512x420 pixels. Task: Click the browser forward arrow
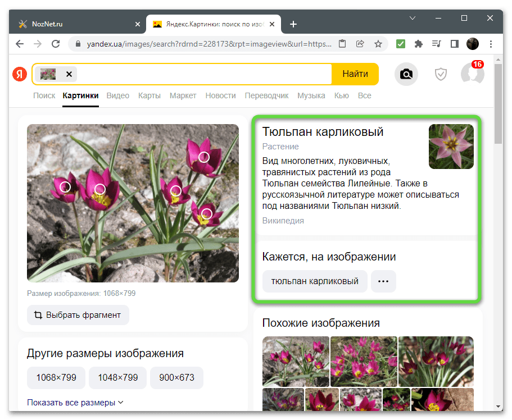pos(38,44)
